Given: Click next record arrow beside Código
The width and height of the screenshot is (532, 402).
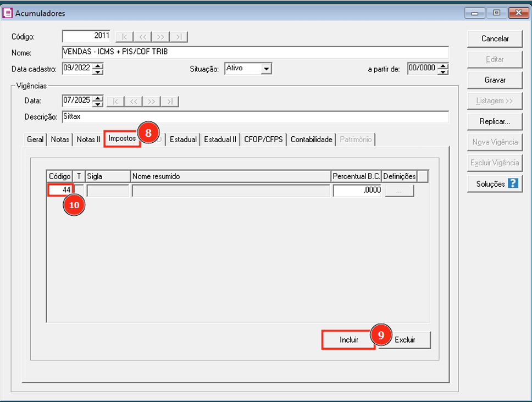Looking at the screenshot, I should [160, 37].
